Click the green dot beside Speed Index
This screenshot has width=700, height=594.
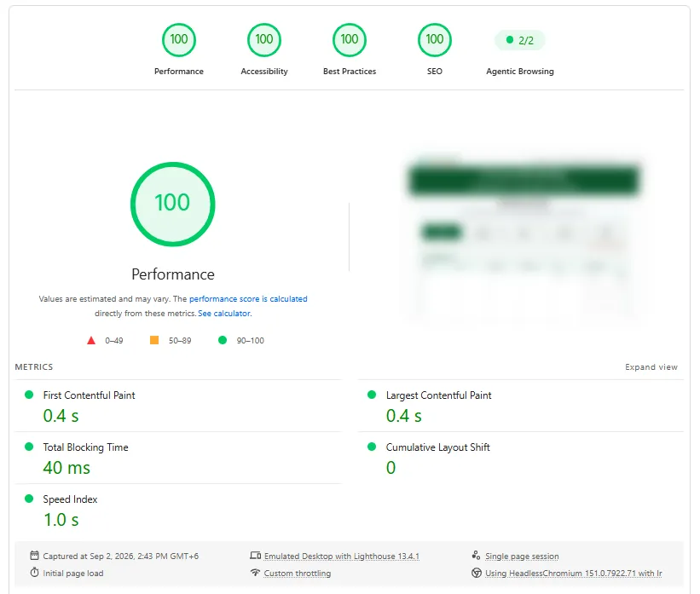click(x=29, y=499)
